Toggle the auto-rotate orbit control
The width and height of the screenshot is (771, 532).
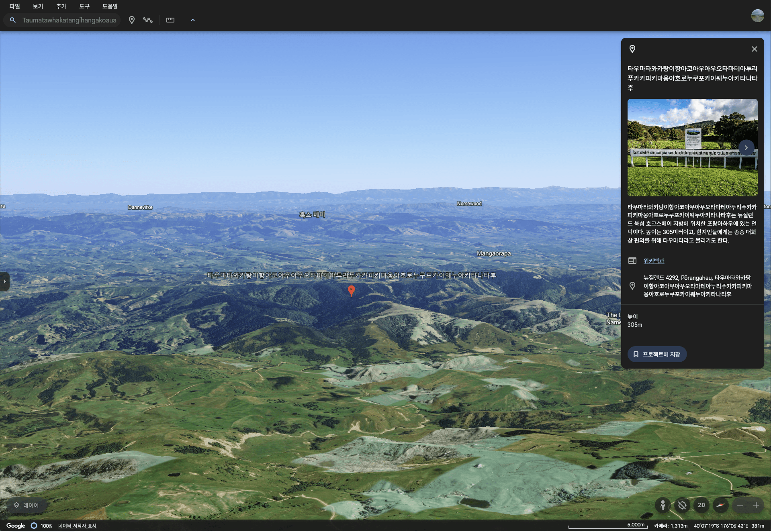682,505
